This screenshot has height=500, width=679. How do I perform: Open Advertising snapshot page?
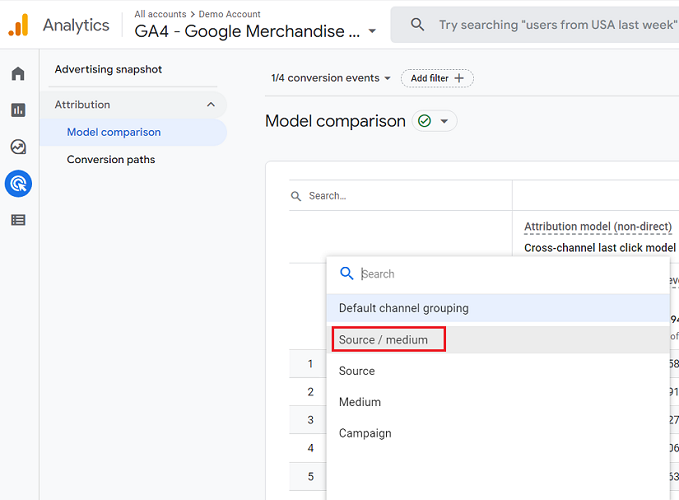click(108, 69)
